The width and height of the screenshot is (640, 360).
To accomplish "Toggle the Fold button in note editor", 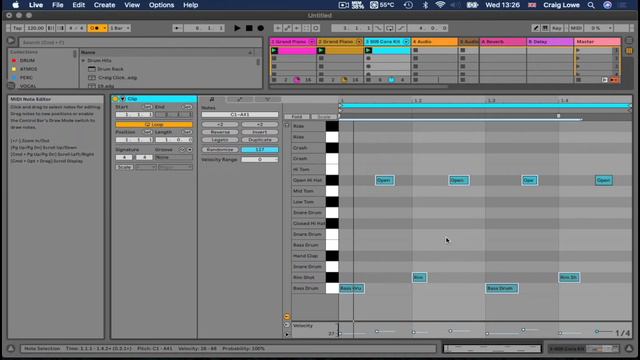I will pyautogui.click(x=297, y=117).
